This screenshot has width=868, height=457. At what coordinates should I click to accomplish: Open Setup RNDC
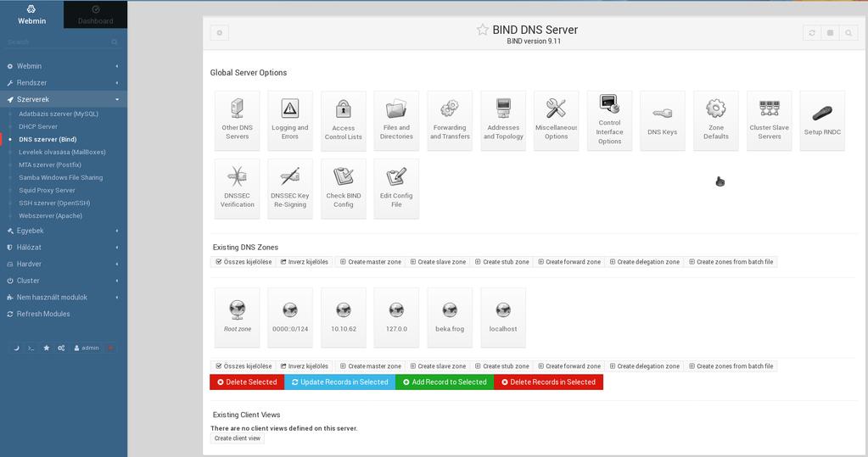point(822,120)
